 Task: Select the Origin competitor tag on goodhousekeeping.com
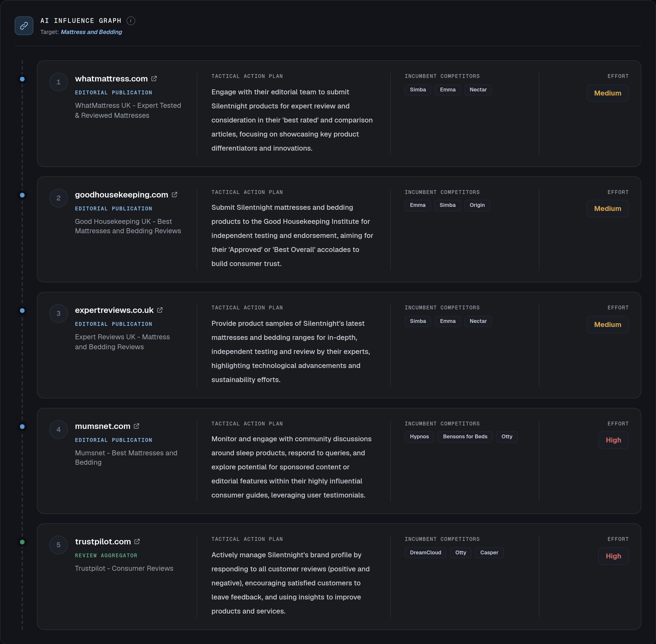click(x=477, y=205)
